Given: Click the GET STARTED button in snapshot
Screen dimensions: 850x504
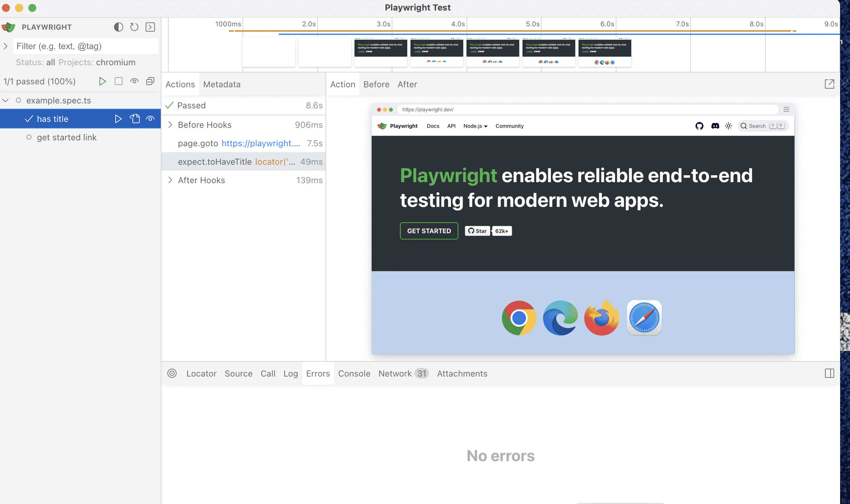Looking at the screenshot, I should click(429, 231).
